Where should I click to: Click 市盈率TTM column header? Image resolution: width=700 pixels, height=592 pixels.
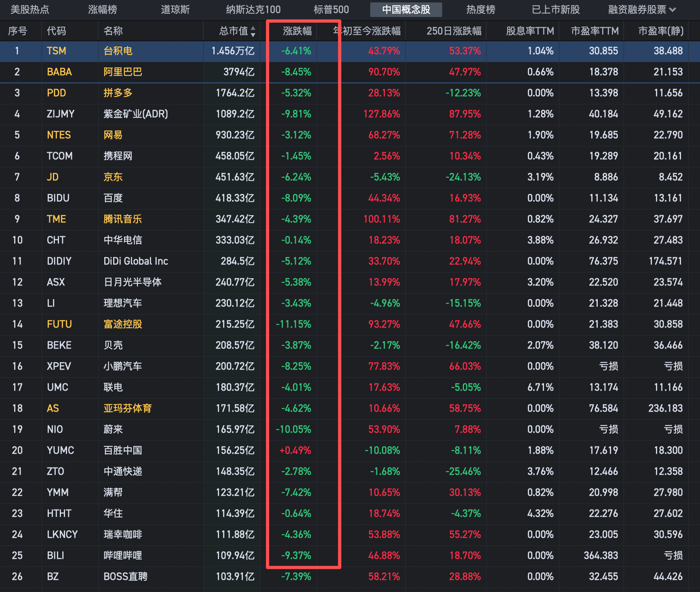click(595, 31)
